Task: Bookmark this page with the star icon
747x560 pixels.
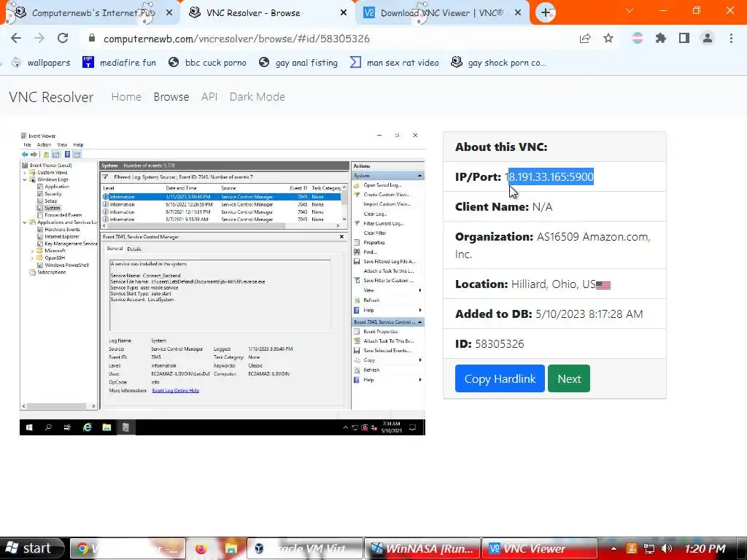Action: tap(608, 39)
